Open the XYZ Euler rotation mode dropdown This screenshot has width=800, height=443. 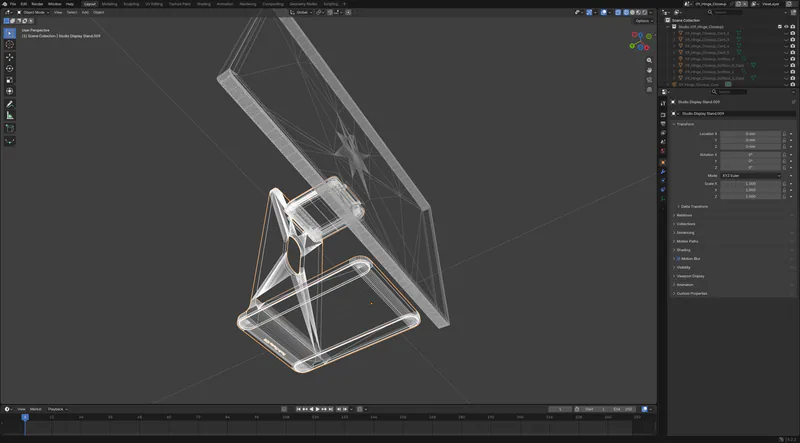pyautogui.click(x=751, y=176)
